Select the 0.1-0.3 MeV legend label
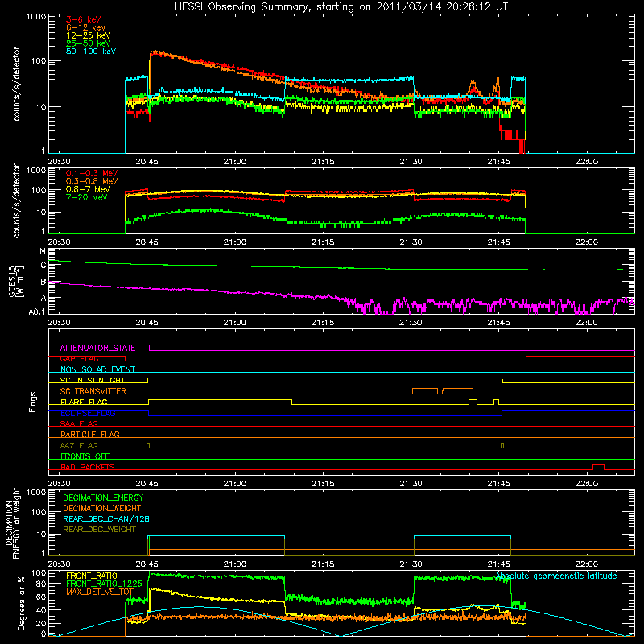 (92, 173)
